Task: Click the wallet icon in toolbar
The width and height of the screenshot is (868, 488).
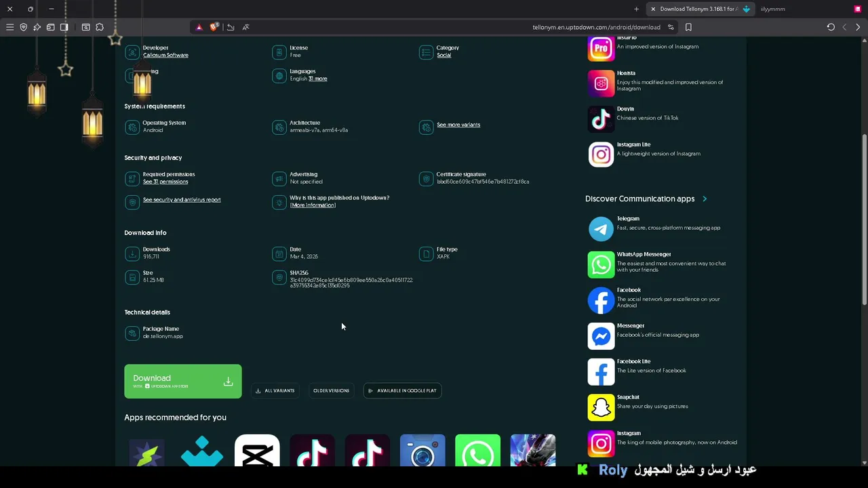Action: (51, 27)
